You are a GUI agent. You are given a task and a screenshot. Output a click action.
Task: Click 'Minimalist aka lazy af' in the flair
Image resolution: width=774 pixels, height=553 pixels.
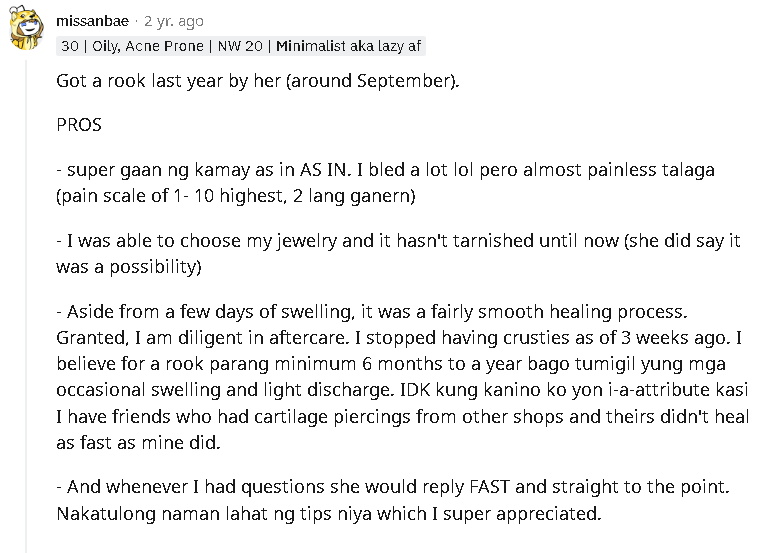(x=348, y=46)
